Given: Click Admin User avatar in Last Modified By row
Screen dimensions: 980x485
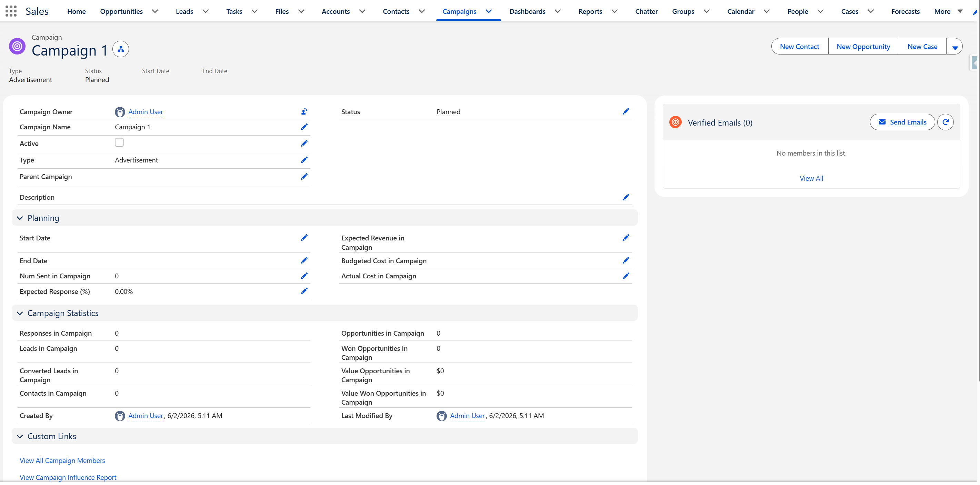Looking at the screenshot, I should coord(442,416).
